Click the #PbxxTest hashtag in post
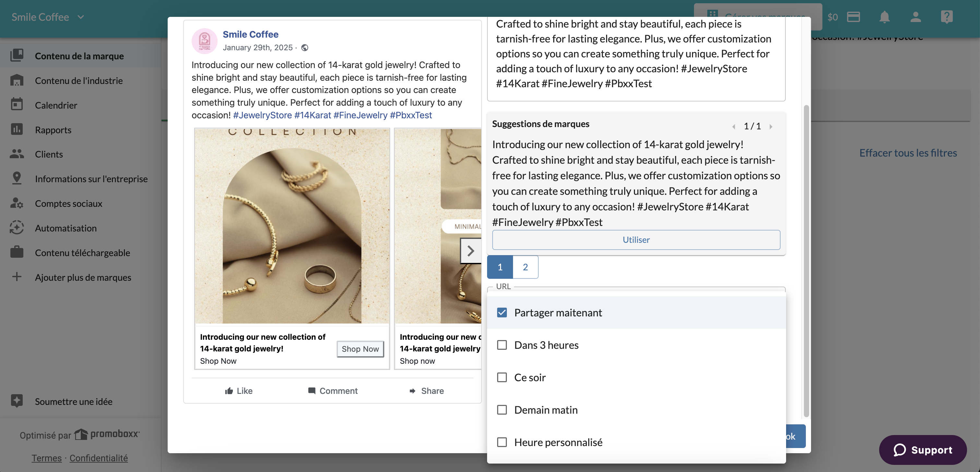 [x=411, y=115]
